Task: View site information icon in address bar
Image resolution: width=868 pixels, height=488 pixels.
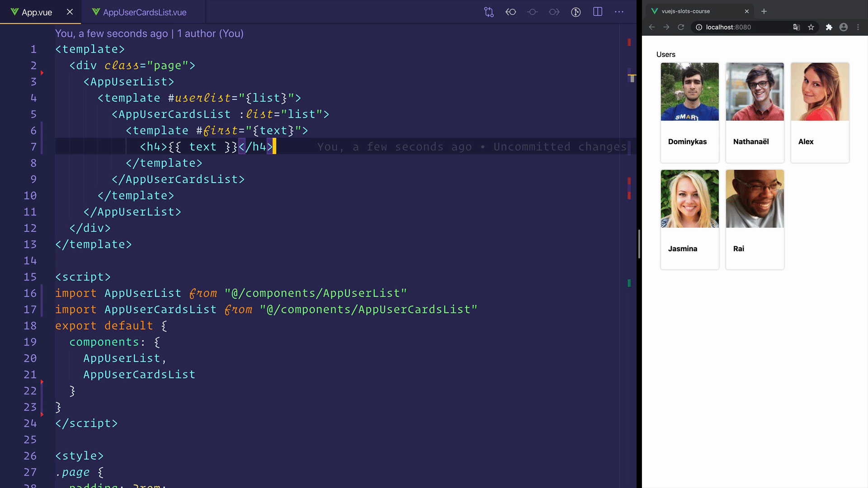Action: 699,27
